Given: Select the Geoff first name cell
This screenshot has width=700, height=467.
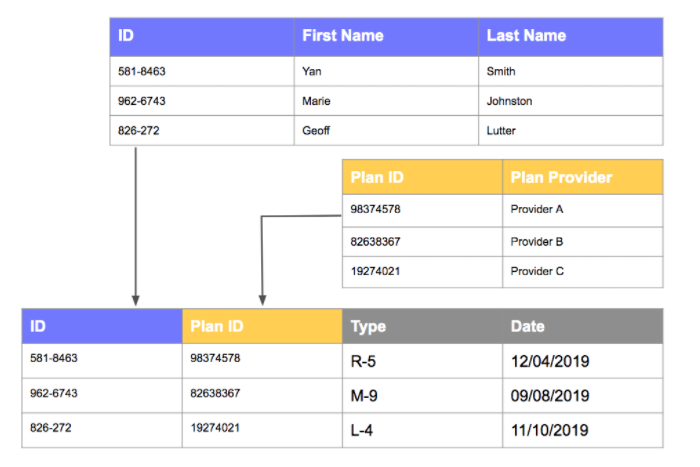Looking at the screenshot, I should pos(316,130).
